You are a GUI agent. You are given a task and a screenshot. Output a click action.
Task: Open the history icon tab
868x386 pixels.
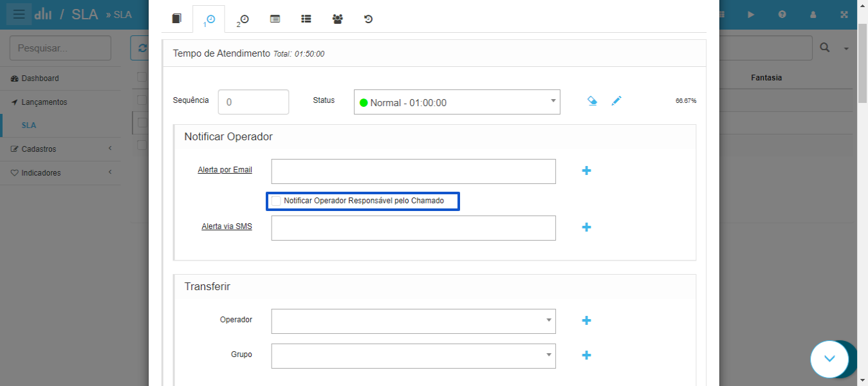369,19
